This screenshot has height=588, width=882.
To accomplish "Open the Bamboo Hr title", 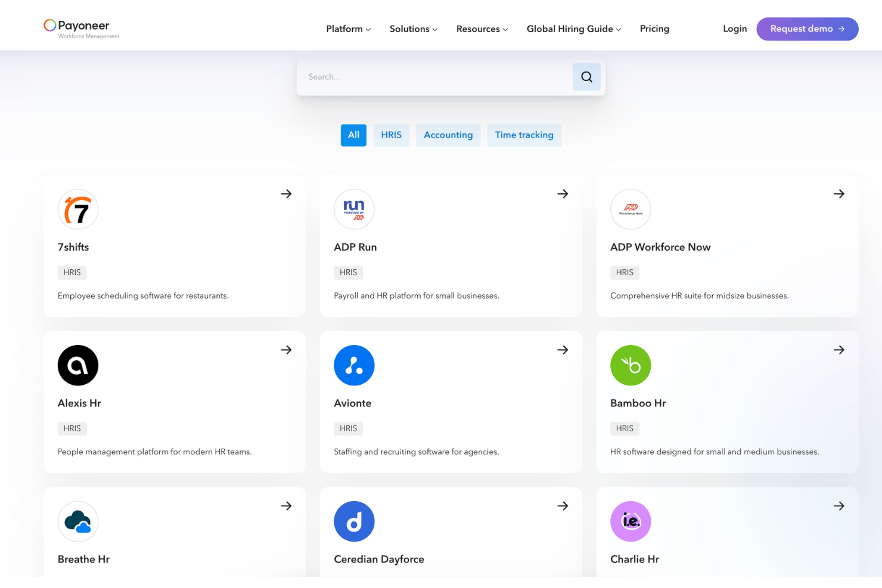I will pos(638,403).
